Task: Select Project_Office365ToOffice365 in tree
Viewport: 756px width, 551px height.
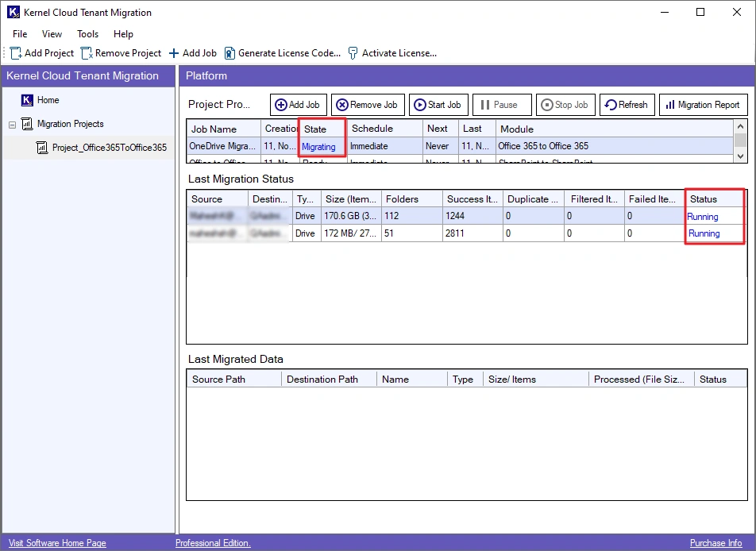Action: [109, 148]
